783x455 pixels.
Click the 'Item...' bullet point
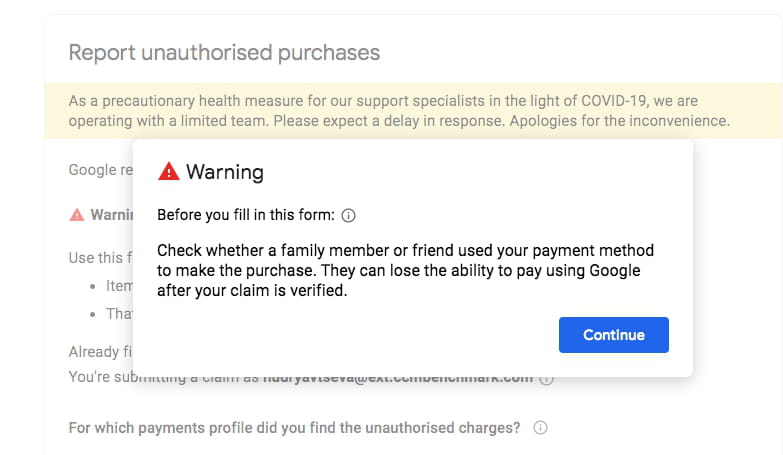(x=119, y=286)
